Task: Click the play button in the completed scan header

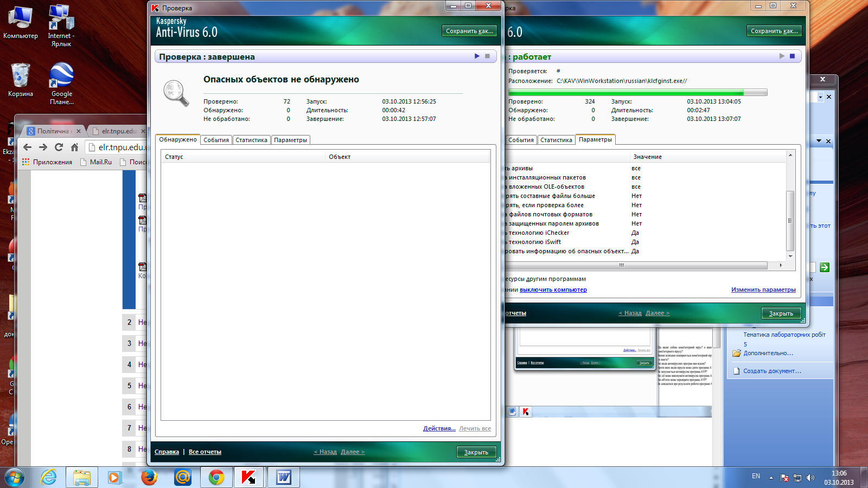Action: pos(477,56)
